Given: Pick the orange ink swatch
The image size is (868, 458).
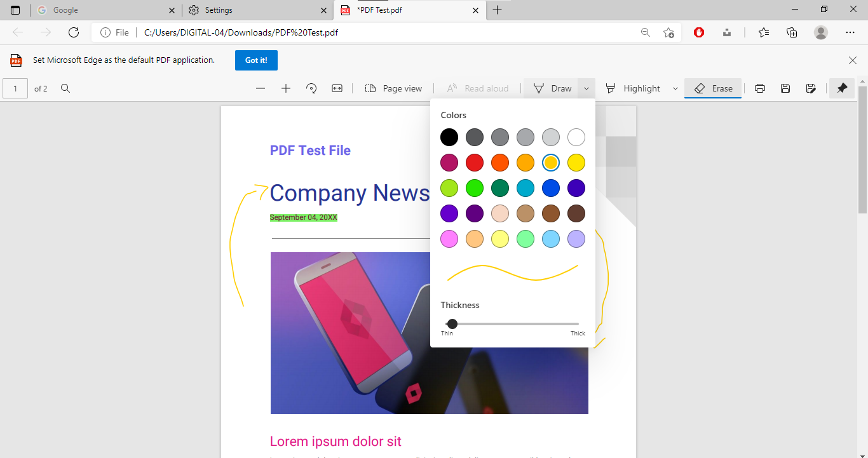Looking at the screenshot, I should coord(500,163).
